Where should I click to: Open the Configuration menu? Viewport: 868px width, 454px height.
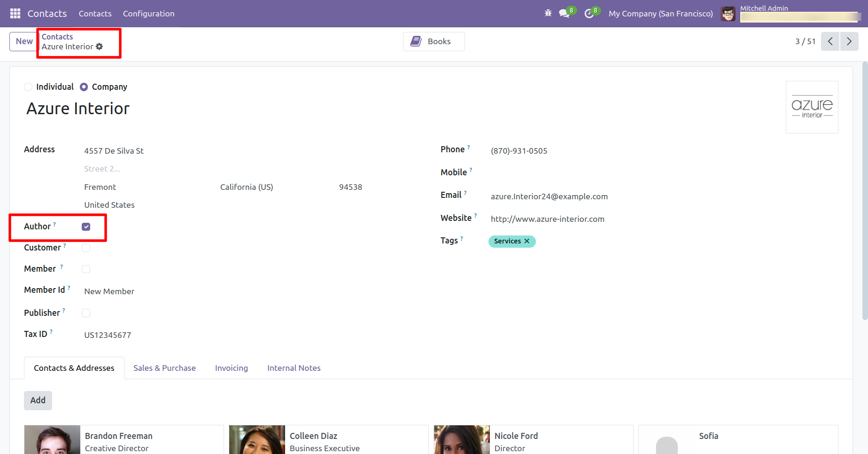click(x=148, y=14)
